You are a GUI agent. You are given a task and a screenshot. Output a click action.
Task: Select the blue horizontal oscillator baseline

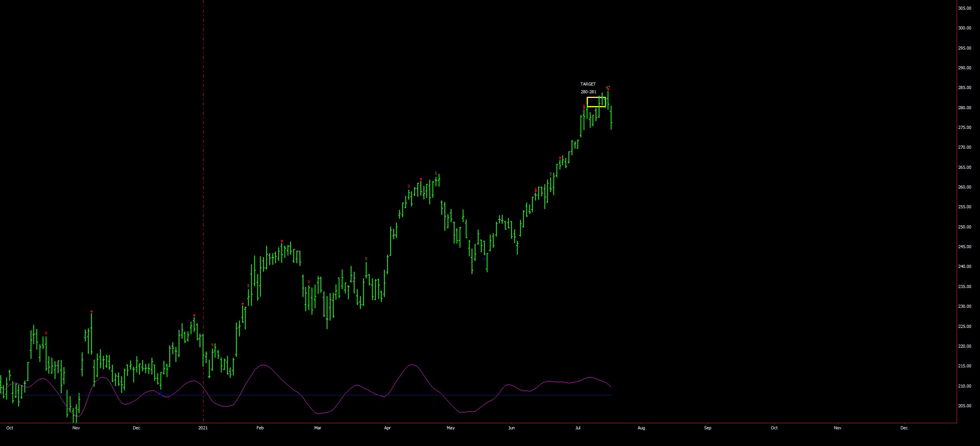click(x=305, y=395)
